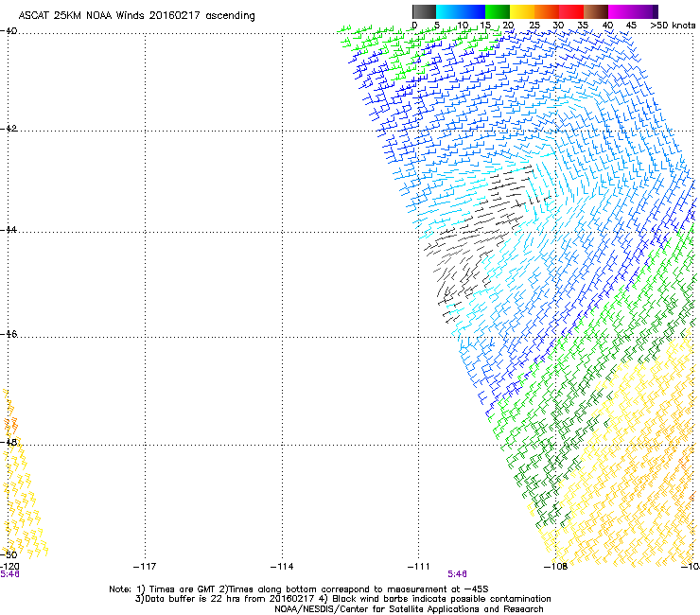Click the dark purple >50 knots legend end
Screen dimensions: 700x615
[x=656, y=11]
